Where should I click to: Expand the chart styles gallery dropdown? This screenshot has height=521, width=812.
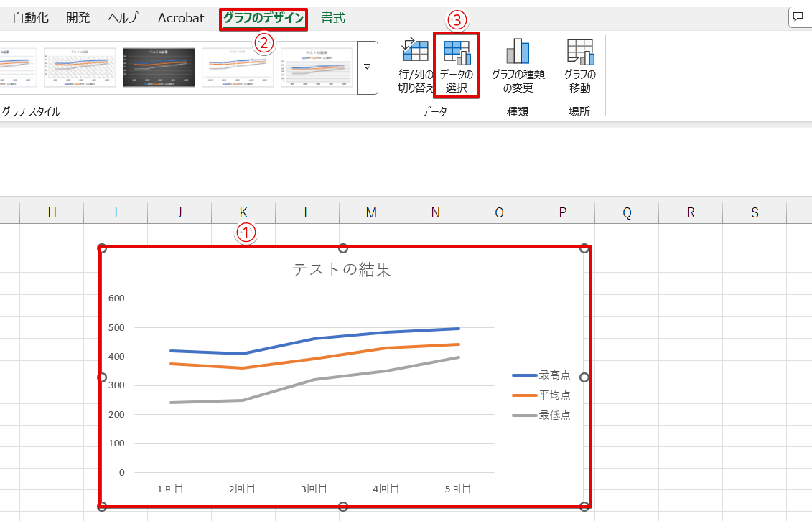367,67
